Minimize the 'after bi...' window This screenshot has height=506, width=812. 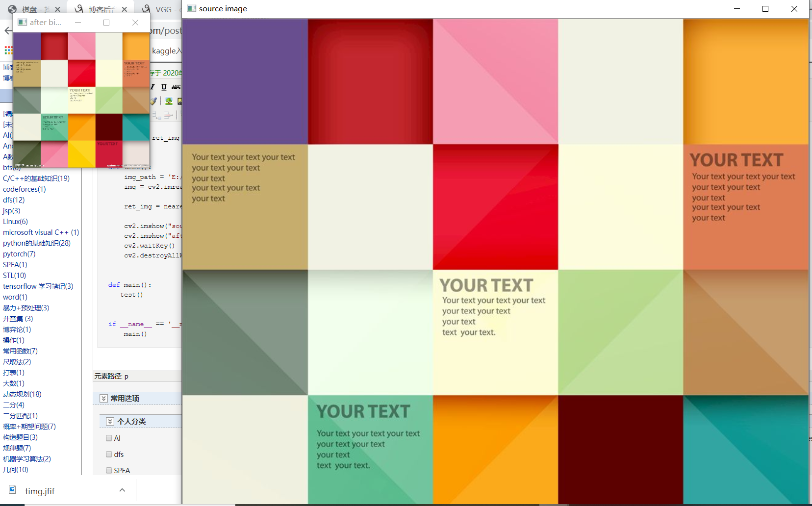point(78,22)
